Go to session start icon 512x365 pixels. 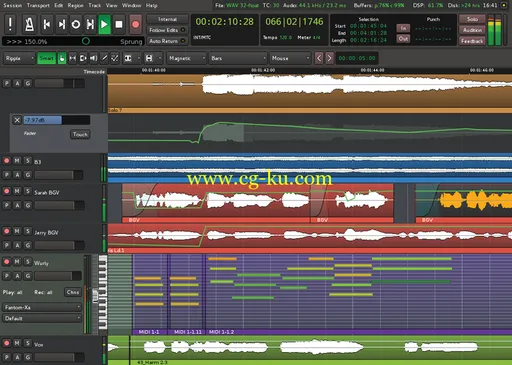[x=47, y=24]
